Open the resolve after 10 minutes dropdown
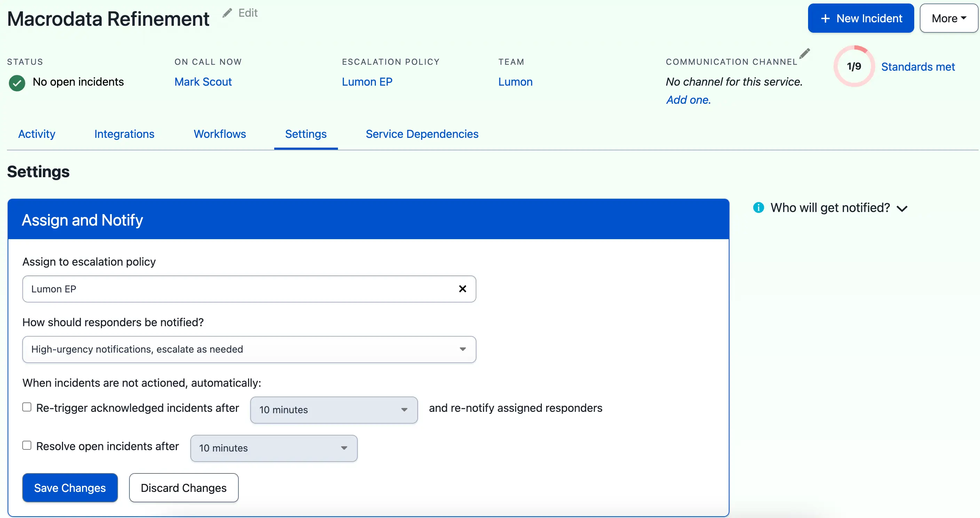This screenshot has width=980, height=518. coord(273,448)
